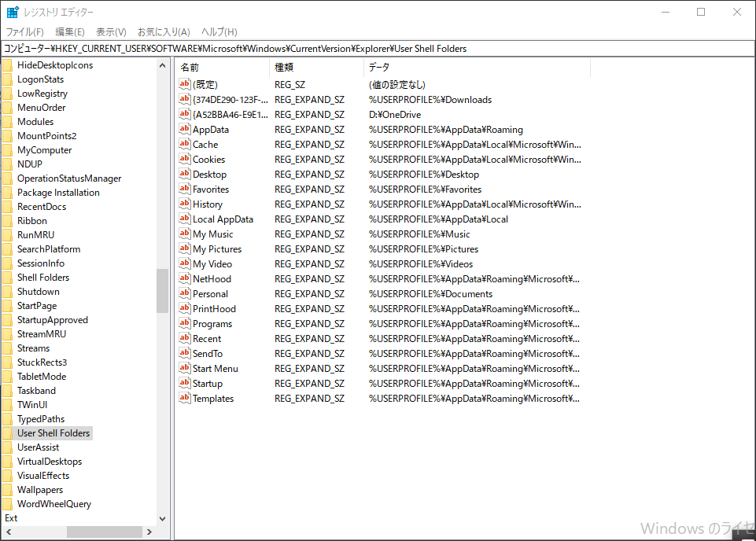The width and height of the screenshot is (756, 541).
Task: Click the ab icon for PrintHood entry
Action: (x=185, y=308)
